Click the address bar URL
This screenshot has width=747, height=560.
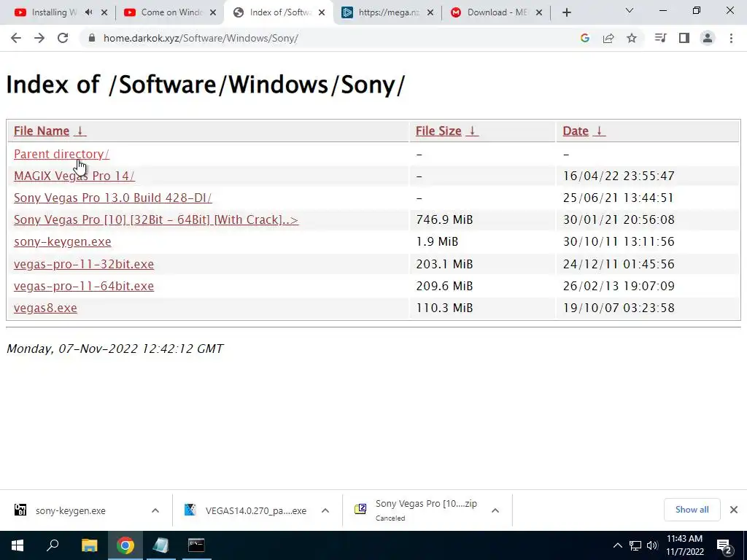pos(201,38)
